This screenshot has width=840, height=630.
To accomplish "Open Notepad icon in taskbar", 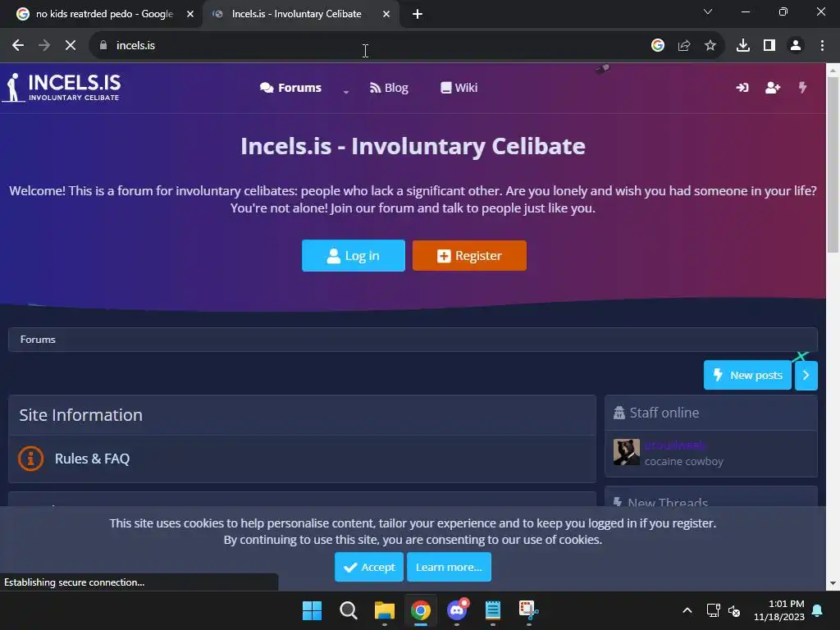I will click(x=493, y=610).
